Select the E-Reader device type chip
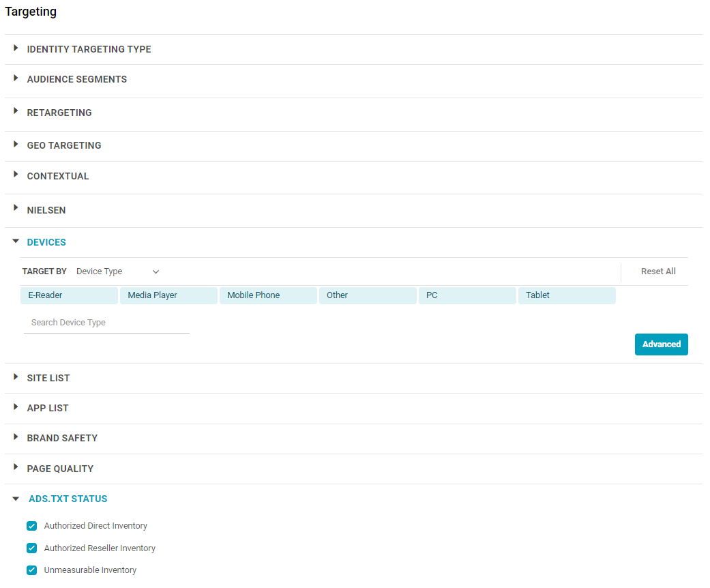 [69, 295]
